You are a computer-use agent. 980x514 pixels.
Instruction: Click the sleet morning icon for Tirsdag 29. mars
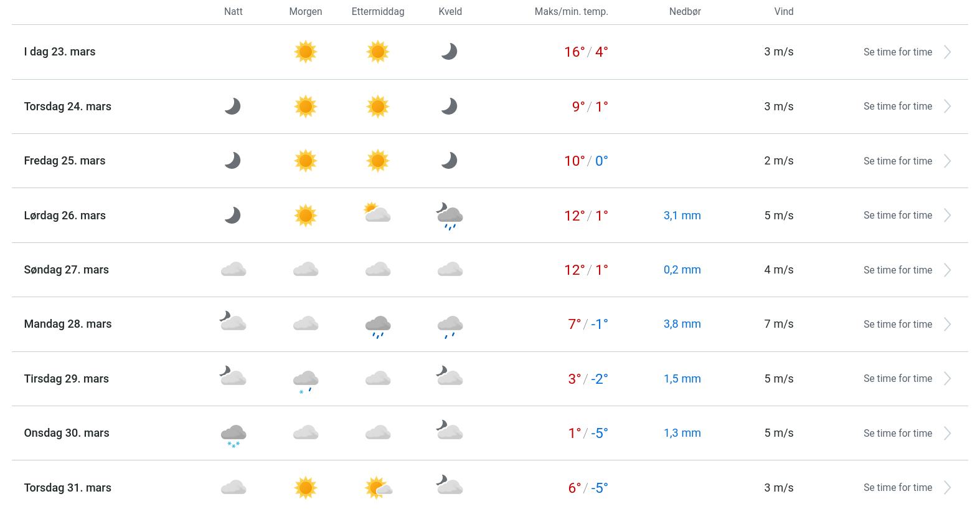306,380
